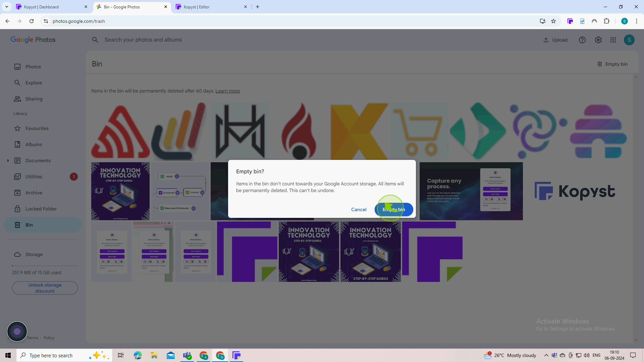Open Microsoft Edge from the taskbar

tap(138, 355)
